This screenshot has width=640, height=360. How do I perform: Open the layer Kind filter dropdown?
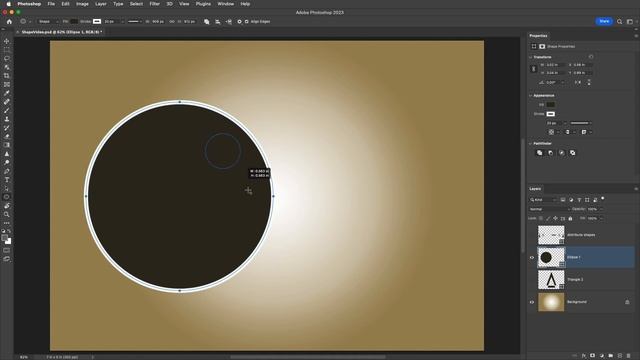[543, 200]
